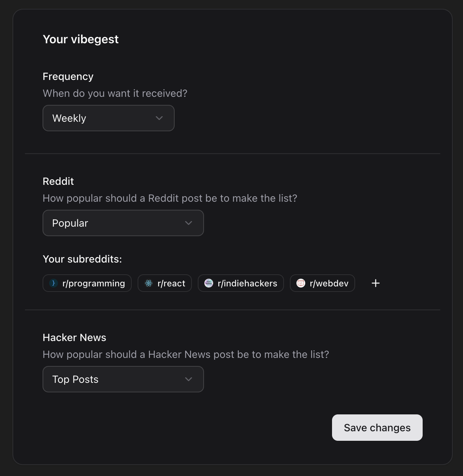Select the r/indiehackers chip
Viewport: 463px width, 476px height.
point(241,283)
